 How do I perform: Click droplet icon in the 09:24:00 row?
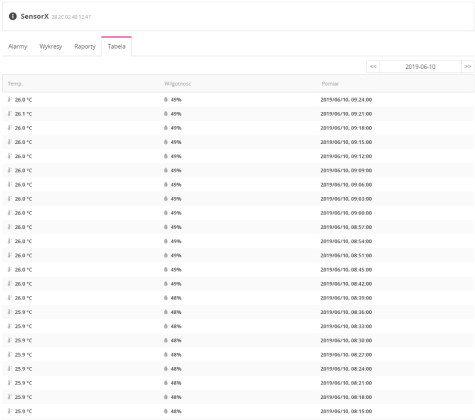(x=166, y=99)
